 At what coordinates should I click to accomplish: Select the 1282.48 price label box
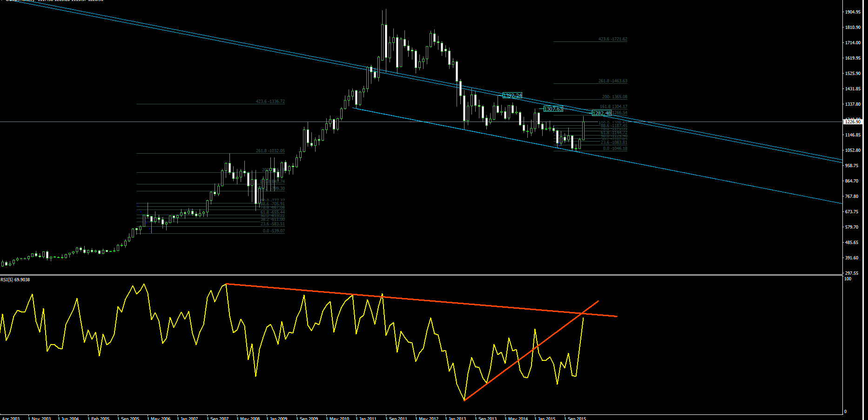point(602,113)
